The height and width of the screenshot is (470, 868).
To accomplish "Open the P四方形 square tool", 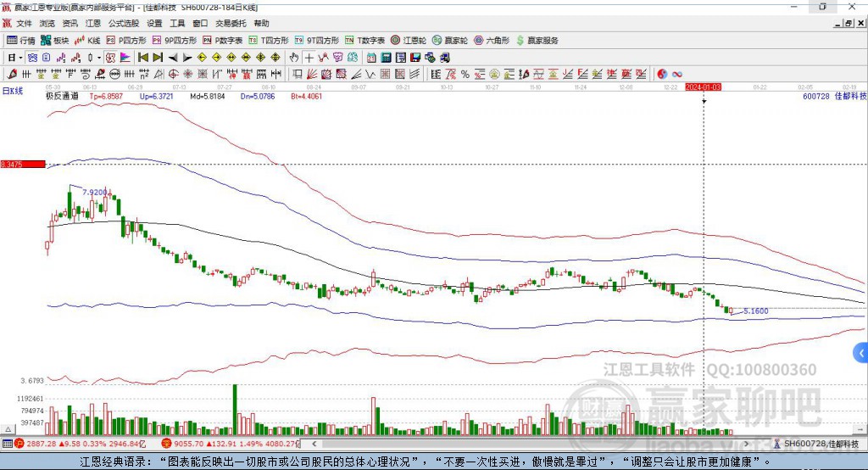I will pyautogui.click(x=126, y=40).
